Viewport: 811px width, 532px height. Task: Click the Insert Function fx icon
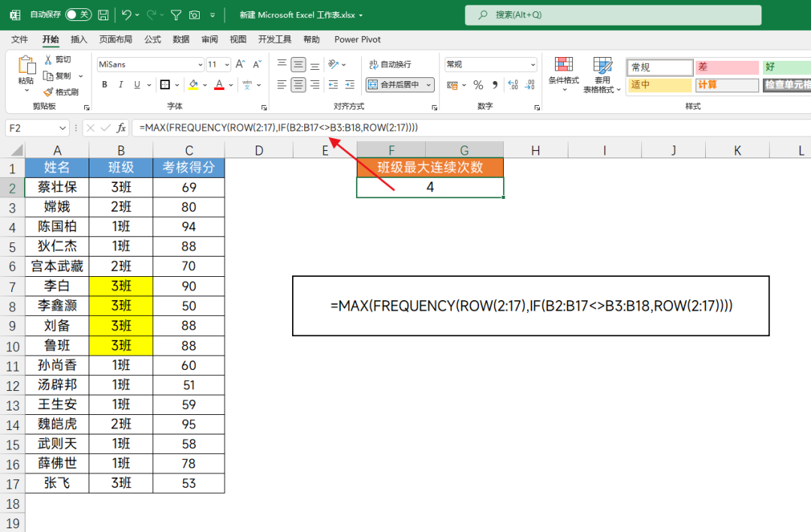[121, 128]
